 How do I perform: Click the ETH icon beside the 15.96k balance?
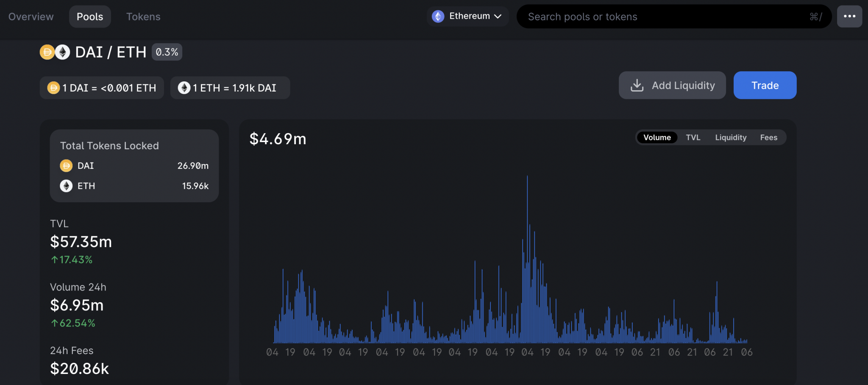66,186
